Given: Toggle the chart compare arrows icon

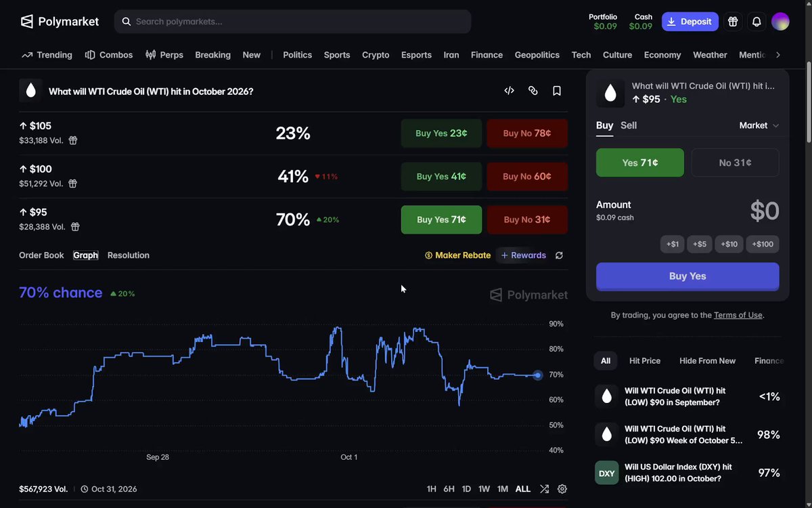Looking at the screenshot, I should click(x=545, y=489).
